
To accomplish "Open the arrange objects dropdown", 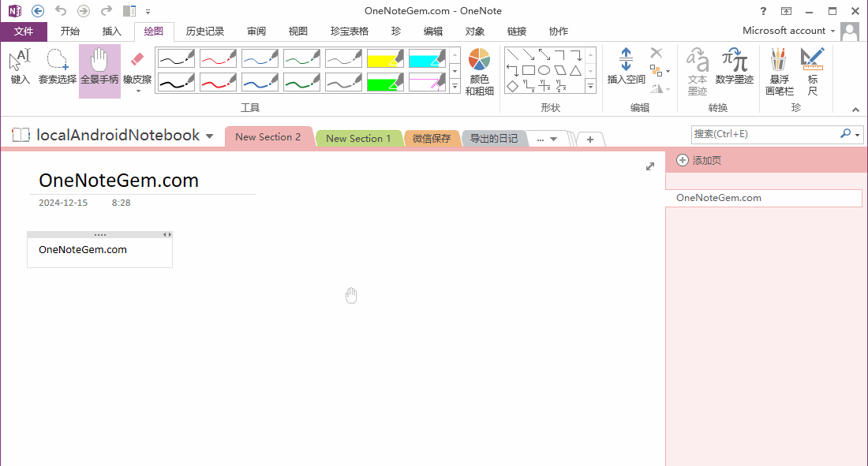I will 660,71.
